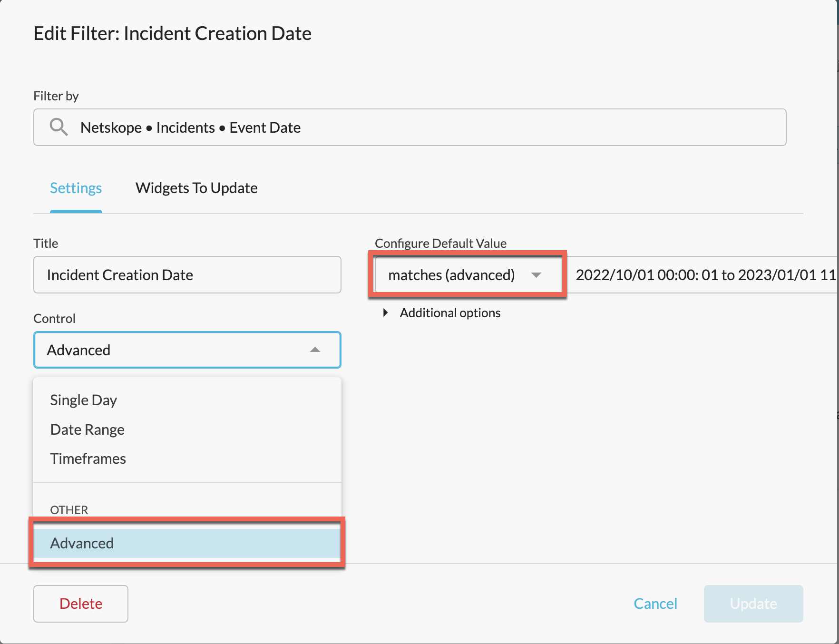The width and height of the screenshot is (839, 644).
Task: Click the caret arrow in matches (advanced) dropdown
Action: click(x=536, y=275)
